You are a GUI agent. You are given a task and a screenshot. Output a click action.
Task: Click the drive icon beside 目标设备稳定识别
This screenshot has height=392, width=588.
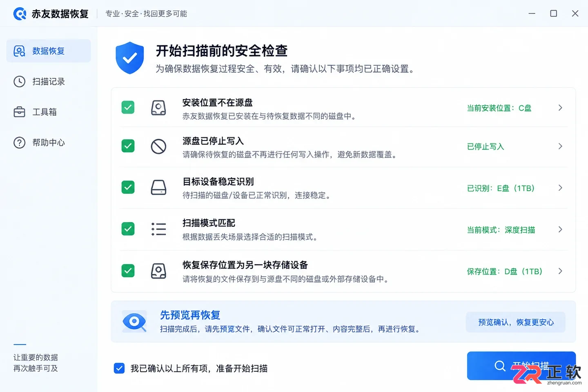point(158,187)
